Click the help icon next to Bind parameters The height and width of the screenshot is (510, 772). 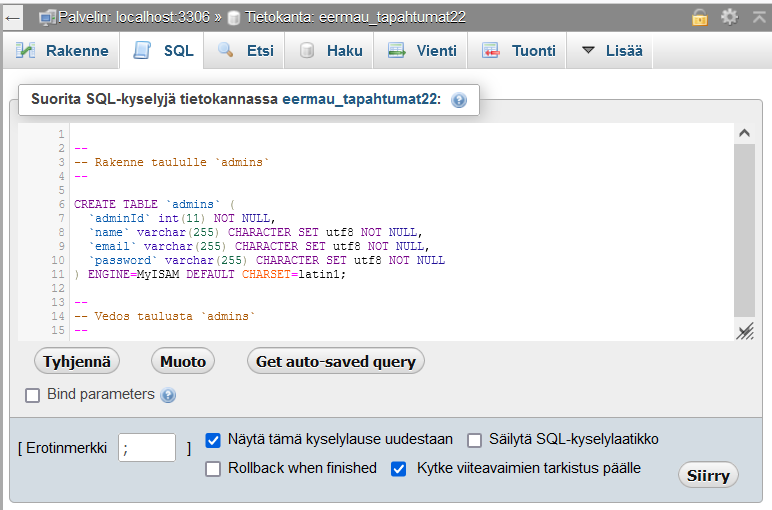coord(168,395)
